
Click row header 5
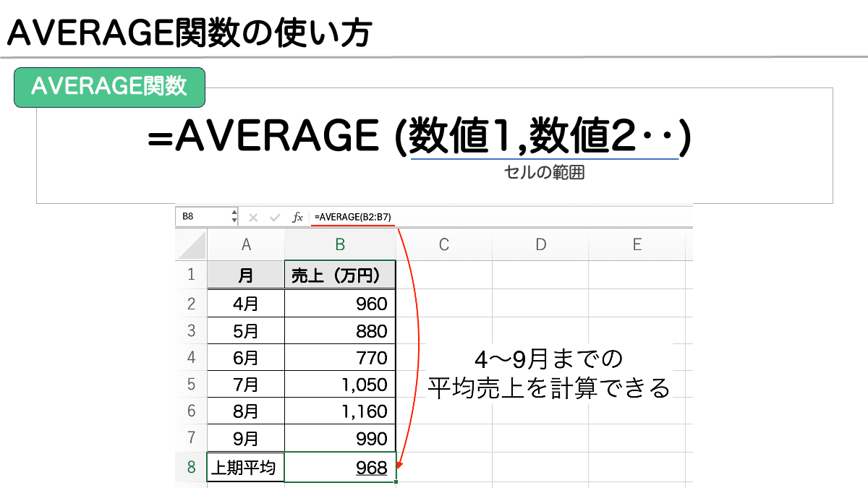tap(190, 385)
